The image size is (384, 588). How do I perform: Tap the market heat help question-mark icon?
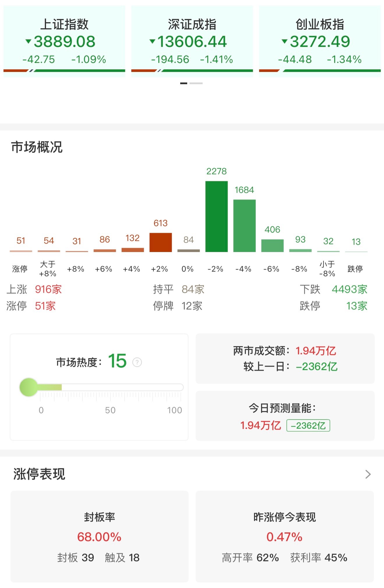coord(137,362)
